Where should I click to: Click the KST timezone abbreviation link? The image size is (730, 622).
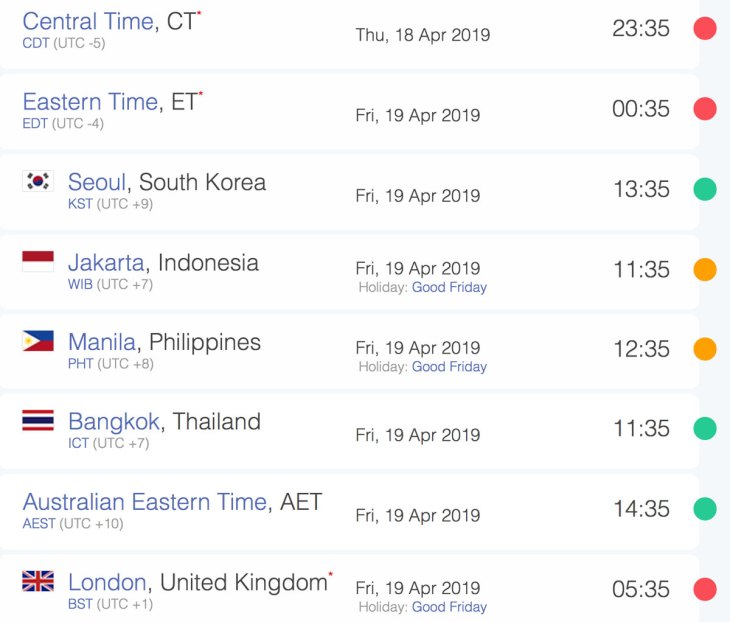(x=80, y=204)
